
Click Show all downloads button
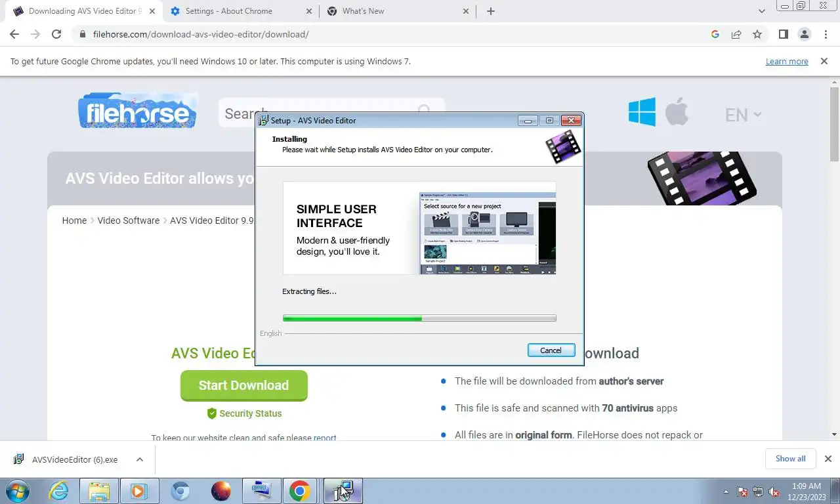[x=790, y=459]
